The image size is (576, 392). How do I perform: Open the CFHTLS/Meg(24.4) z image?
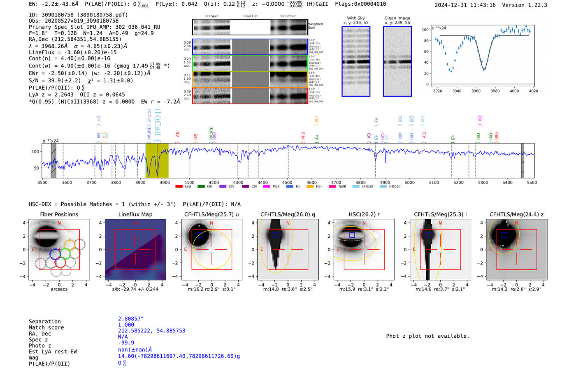[x=517, y=250]
